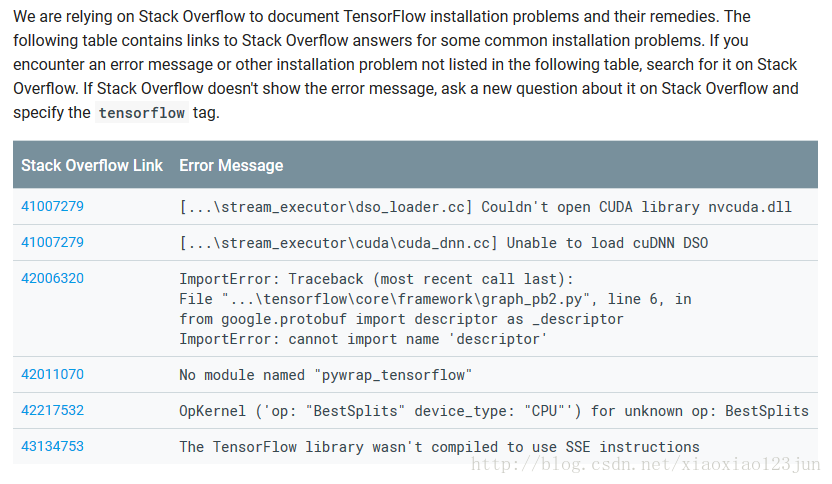Viewport: 832px width, 484px height.
Task: Visit Stack Overflow answer 42217532
Action: [x=53, y=411]
